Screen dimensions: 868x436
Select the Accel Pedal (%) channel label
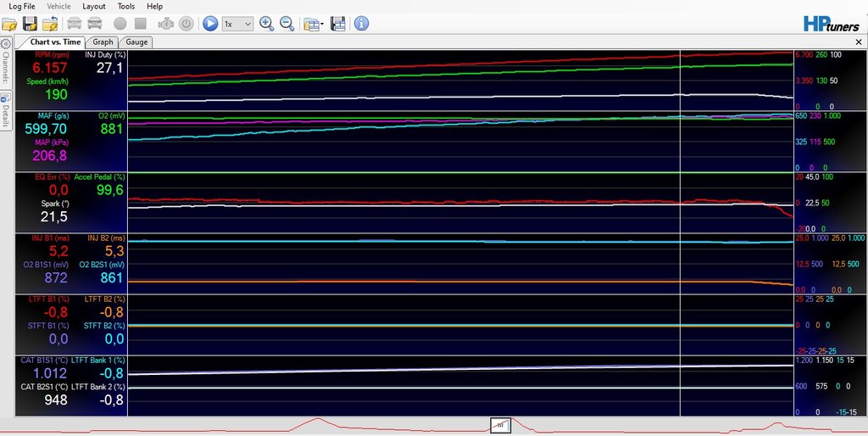click(x=100, y=176)
